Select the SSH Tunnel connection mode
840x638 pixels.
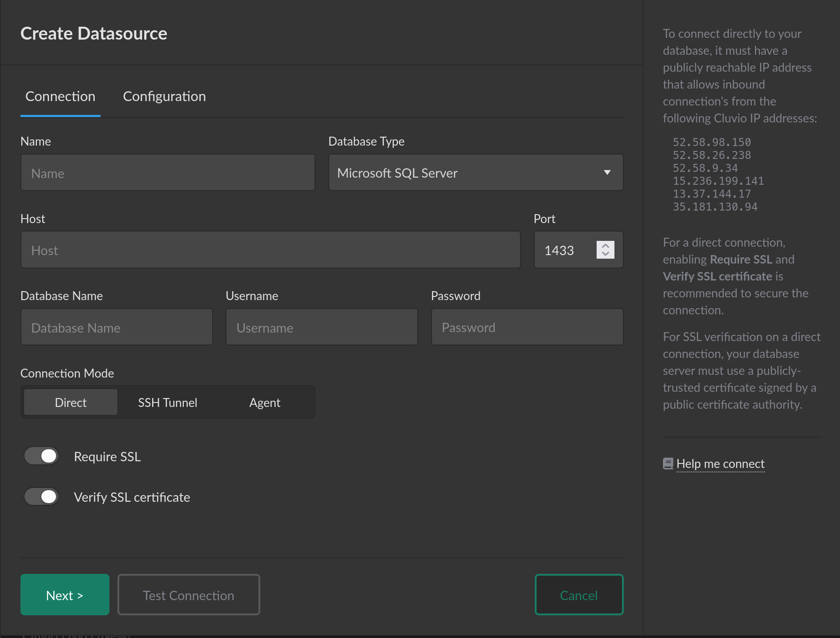point(167,402)
